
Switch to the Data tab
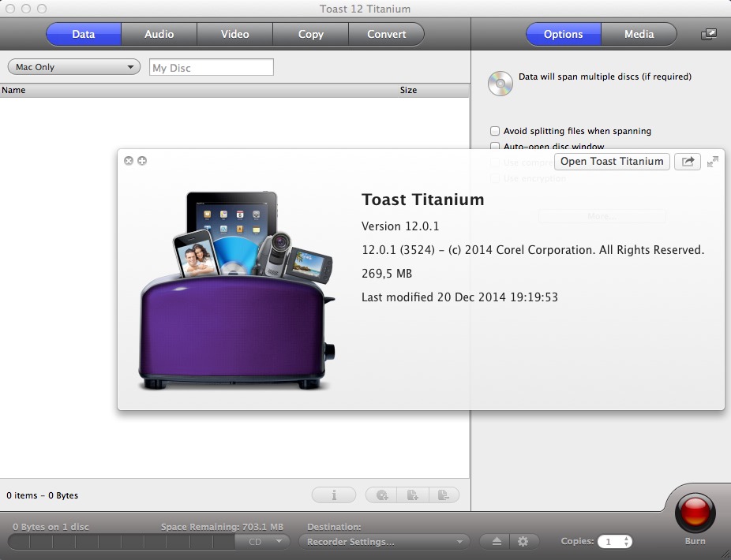(x=84, y=34)
